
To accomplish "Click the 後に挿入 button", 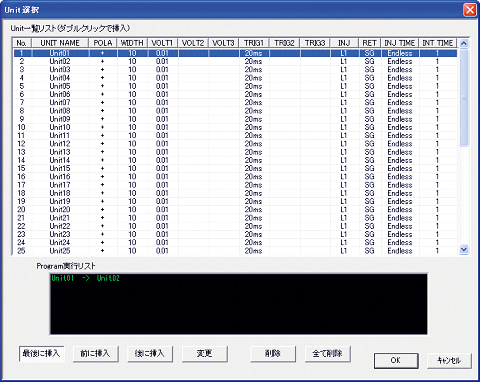I will [x=150, y=353].
